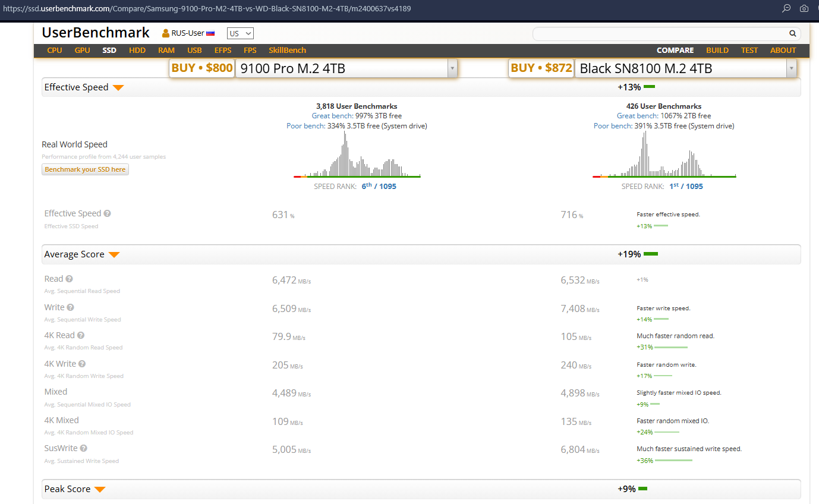Open the help icon beside the Effective Speed row label
Screen dimensions: 819x504
coord(108,213)
